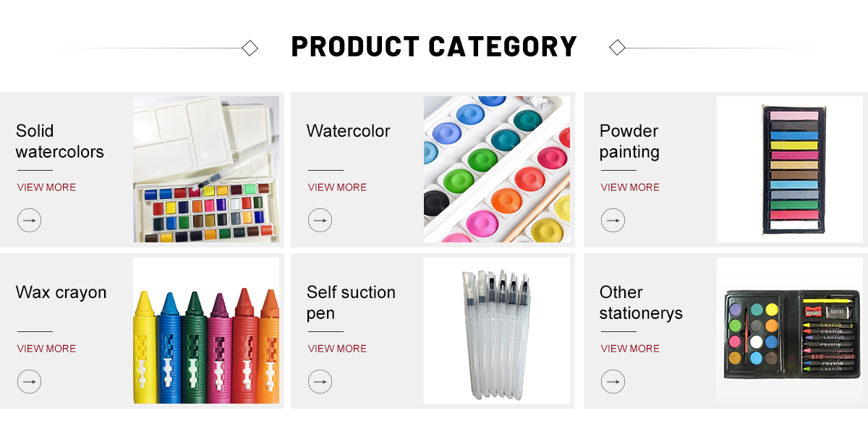The image size is (868, 421).
Task: Click the arrow icon under Powder painting
Action: pyautogui.click(x=613, y=220)
